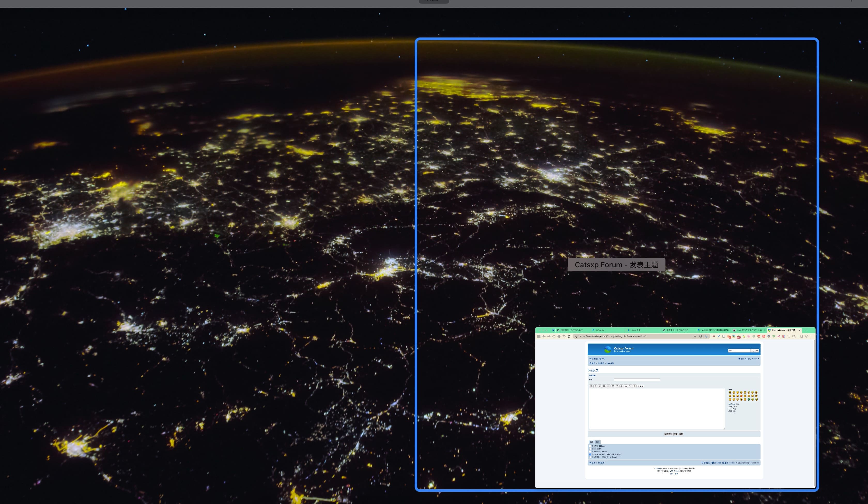The height and width of the screenshot is (504, 868).
Task: Bookmark page using star in address bar
Action: (695, 337)
